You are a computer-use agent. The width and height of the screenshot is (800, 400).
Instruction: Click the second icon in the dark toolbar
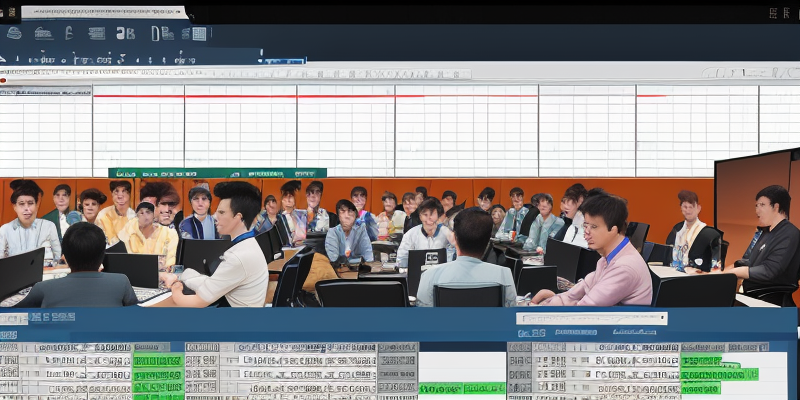tap(43, 33)
